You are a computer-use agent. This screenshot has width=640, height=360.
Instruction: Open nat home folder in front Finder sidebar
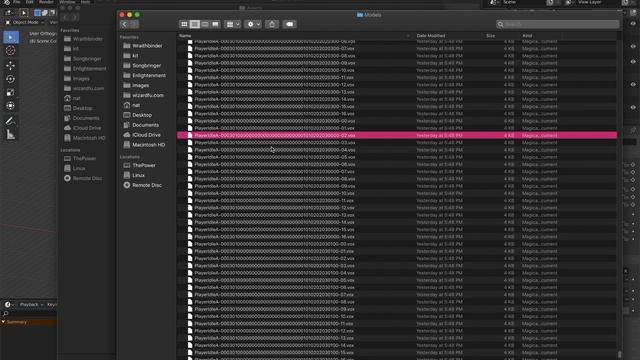(136, 105)
